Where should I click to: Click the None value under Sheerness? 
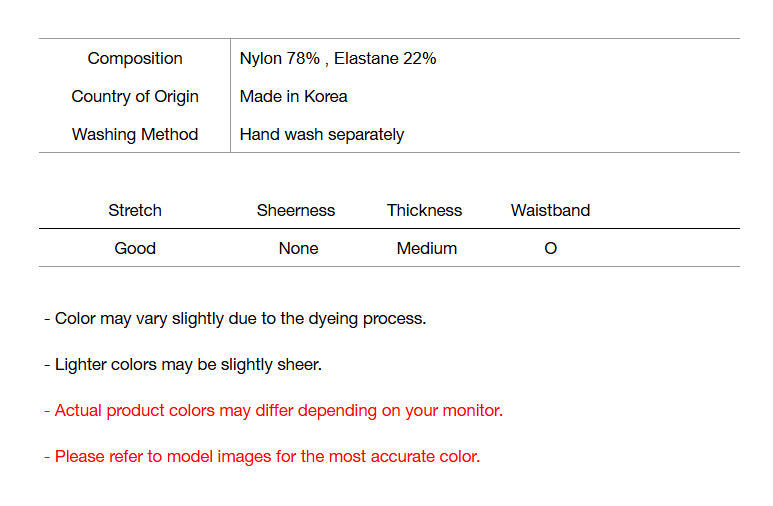pyautogui.click(x=298, y=248)
